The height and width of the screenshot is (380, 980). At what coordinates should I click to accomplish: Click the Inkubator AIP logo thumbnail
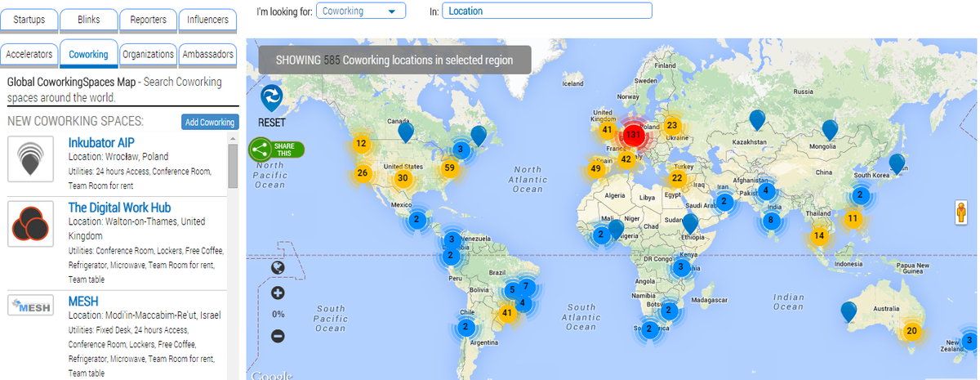coord(31,159)
